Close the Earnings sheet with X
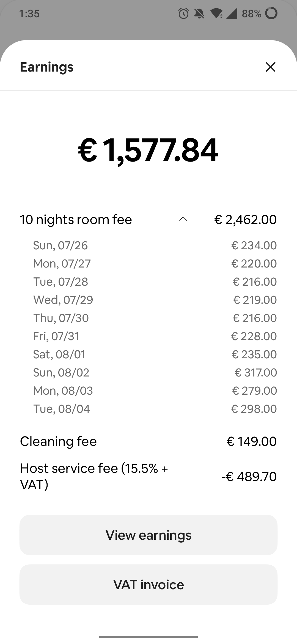297x644 pixels. [x=271, y=67]
